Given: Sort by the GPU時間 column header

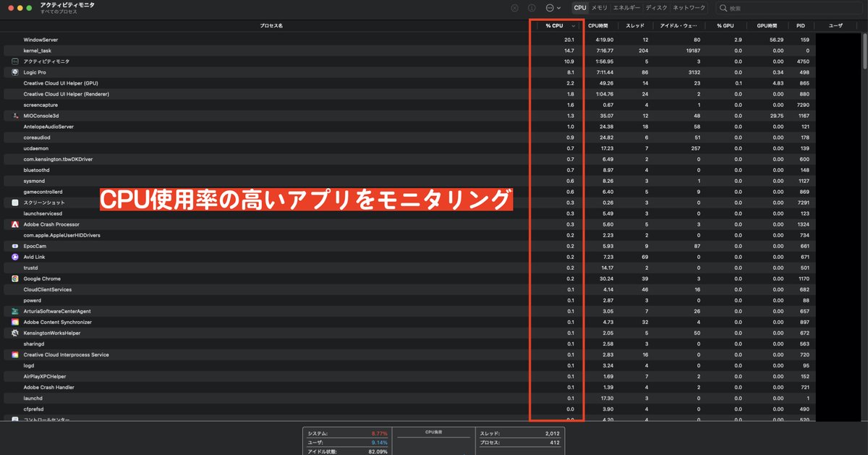Looking at the screenshot, I should coord(767,25).
